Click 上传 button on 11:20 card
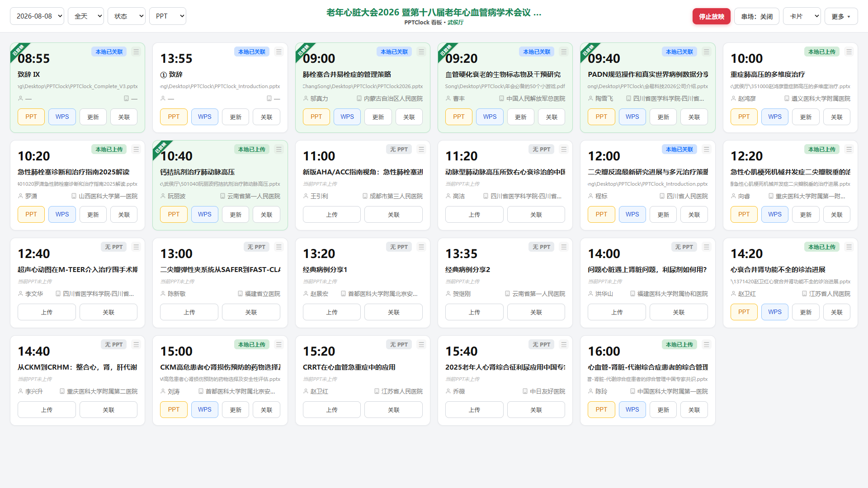 click(474, 215)
